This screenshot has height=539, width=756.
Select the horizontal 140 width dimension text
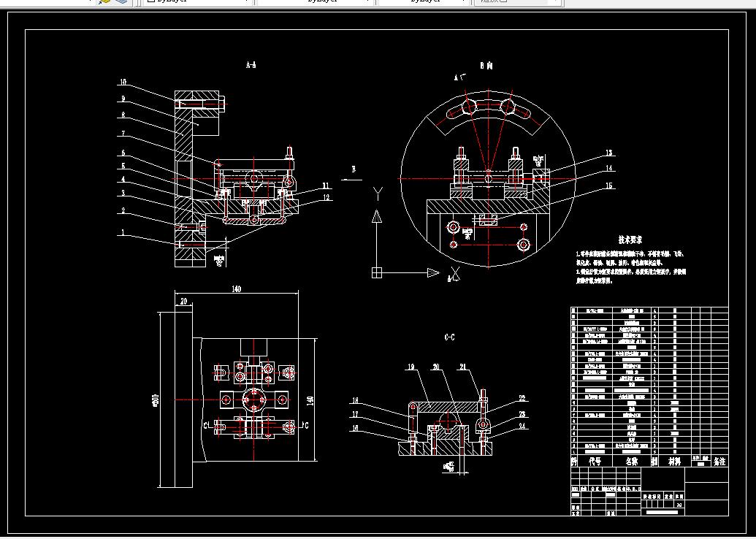point(236,288)
